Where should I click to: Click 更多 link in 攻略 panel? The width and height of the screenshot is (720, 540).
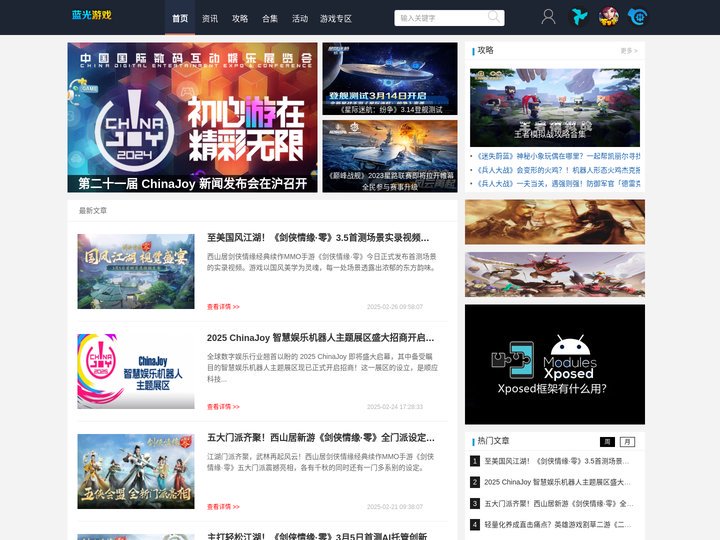629,51
